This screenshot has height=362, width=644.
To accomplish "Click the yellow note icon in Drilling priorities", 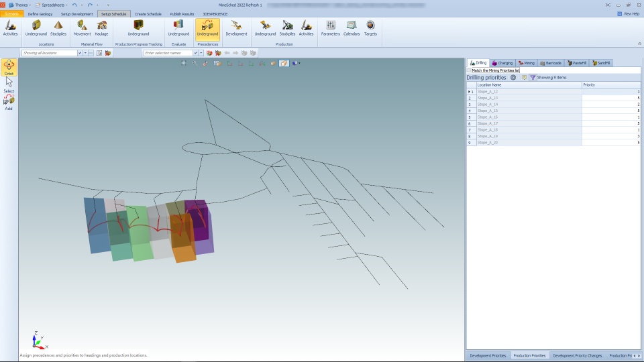I will click(x=524, y=77).
